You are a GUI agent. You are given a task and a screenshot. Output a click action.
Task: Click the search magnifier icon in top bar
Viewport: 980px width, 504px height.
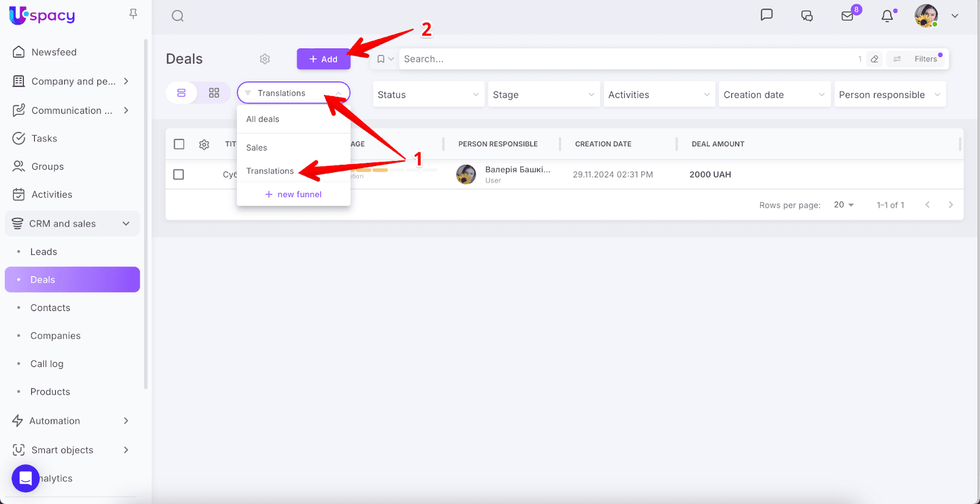tap(178, 16)
